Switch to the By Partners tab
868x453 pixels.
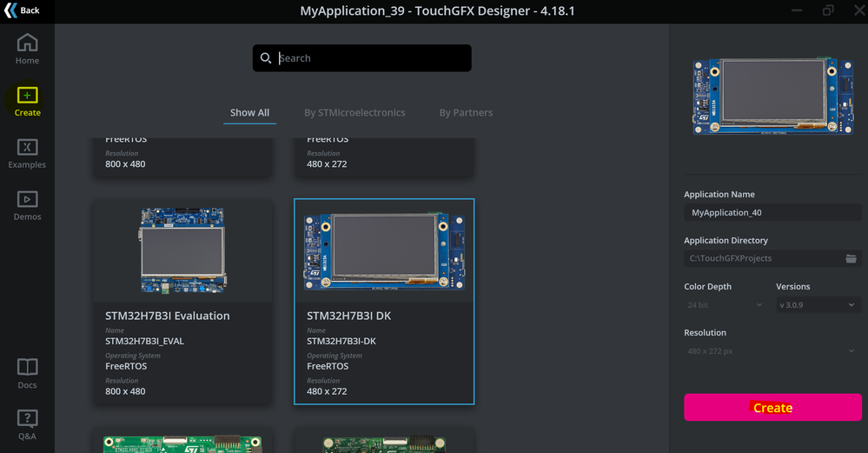(x=466, y=113)
